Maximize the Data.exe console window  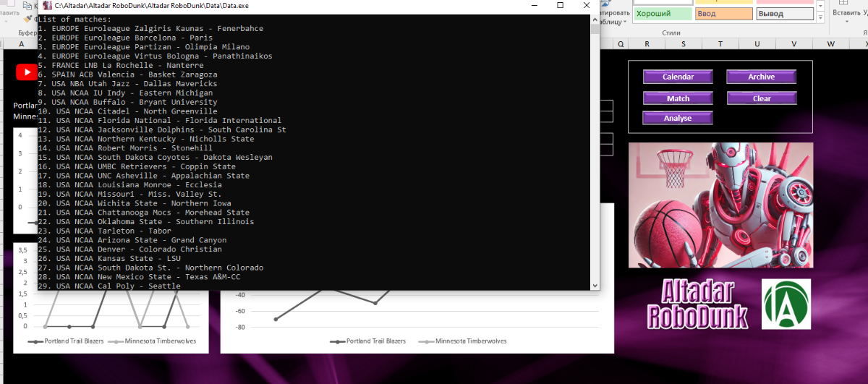561,5
